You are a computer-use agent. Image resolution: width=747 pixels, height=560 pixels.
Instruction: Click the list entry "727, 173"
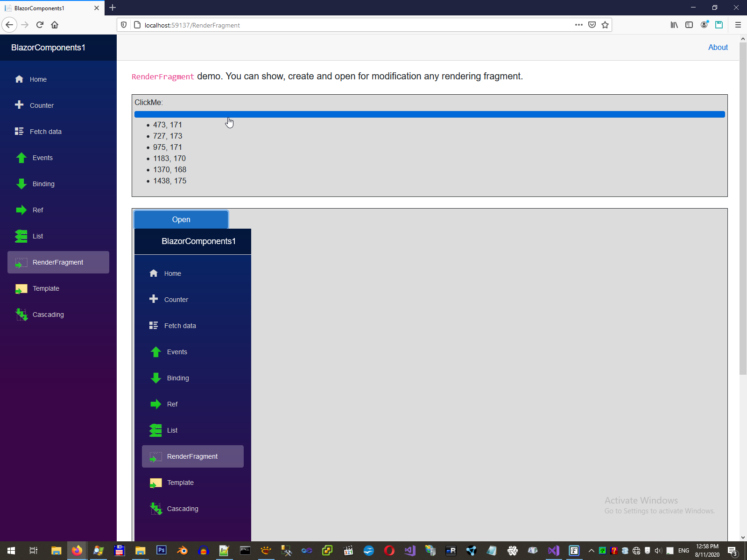[x=168, y=136]
